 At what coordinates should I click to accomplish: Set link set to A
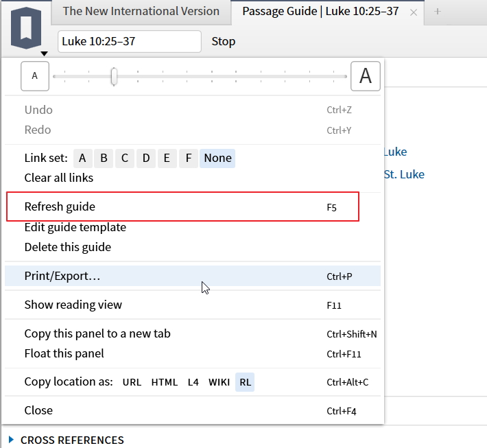(x=82, y=158)
